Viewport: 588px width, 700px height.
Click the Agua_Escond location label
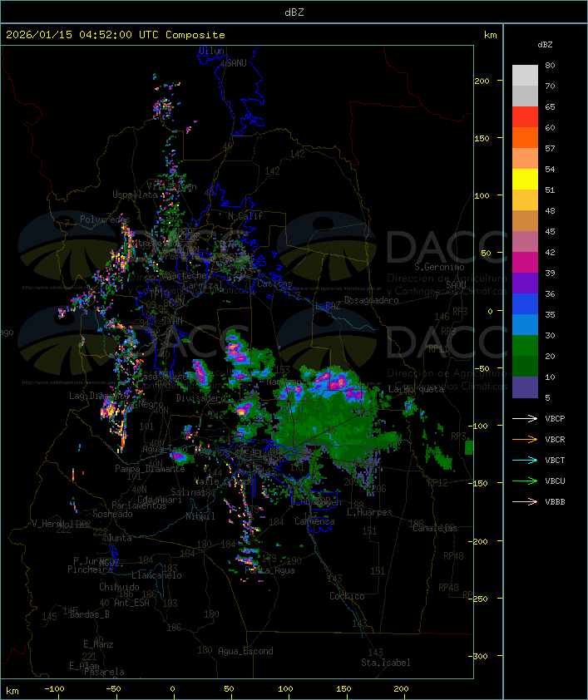click(245, 651)
